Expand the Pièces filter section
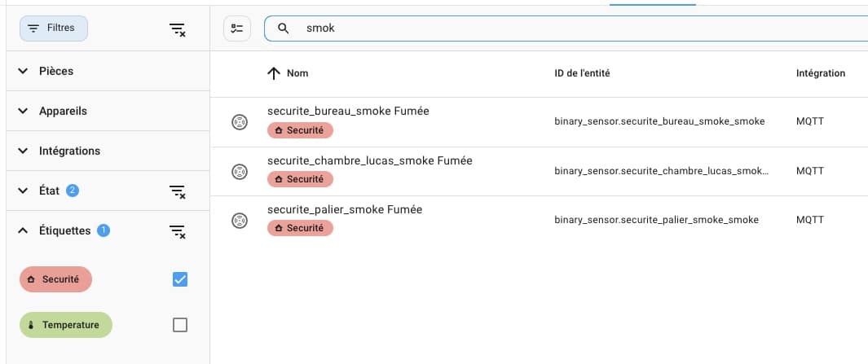This screenshot has height=364, width=868. click(108, 71)
